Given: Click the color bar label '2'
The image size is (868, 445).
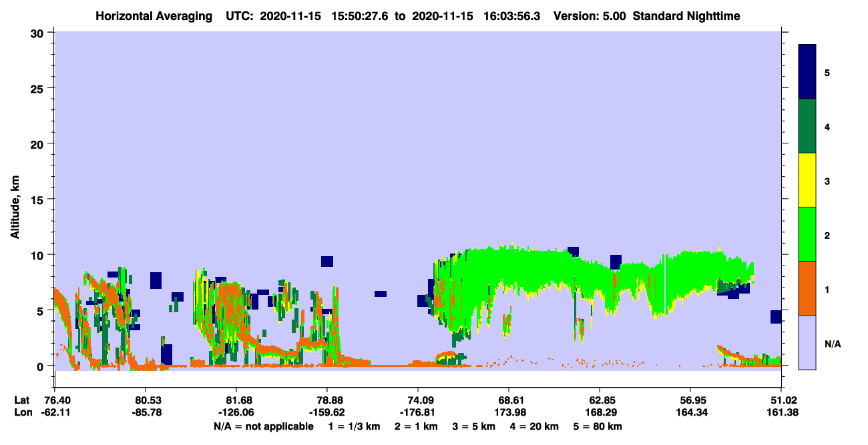Looking at the screenshot, I should 827,235.
